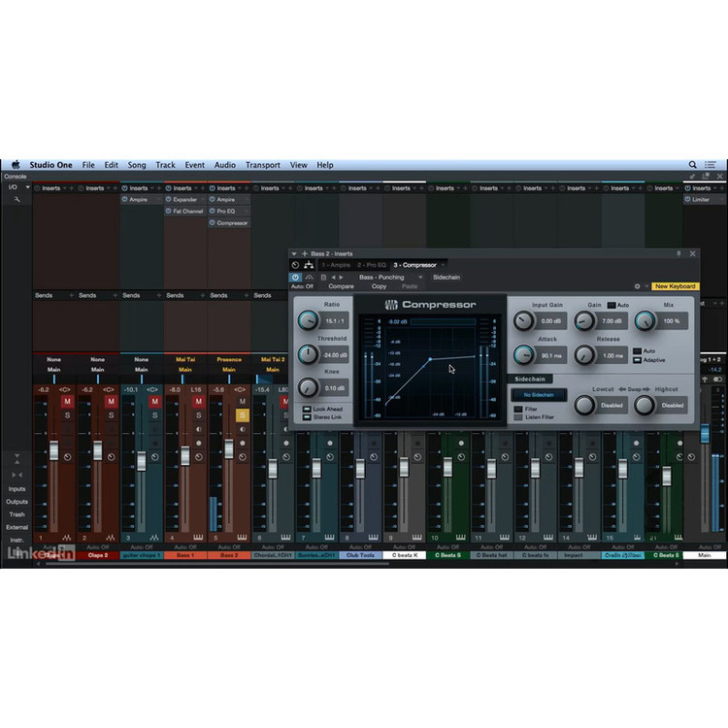The image size is (728, 728).
Task: Click the Compare button
Action: click(341, 286)
